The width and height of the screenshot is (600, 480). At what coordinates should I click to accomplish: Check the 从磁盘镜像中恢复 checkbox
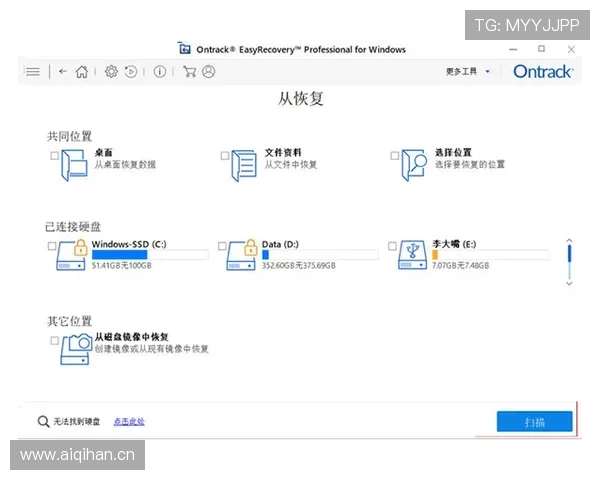54,340
